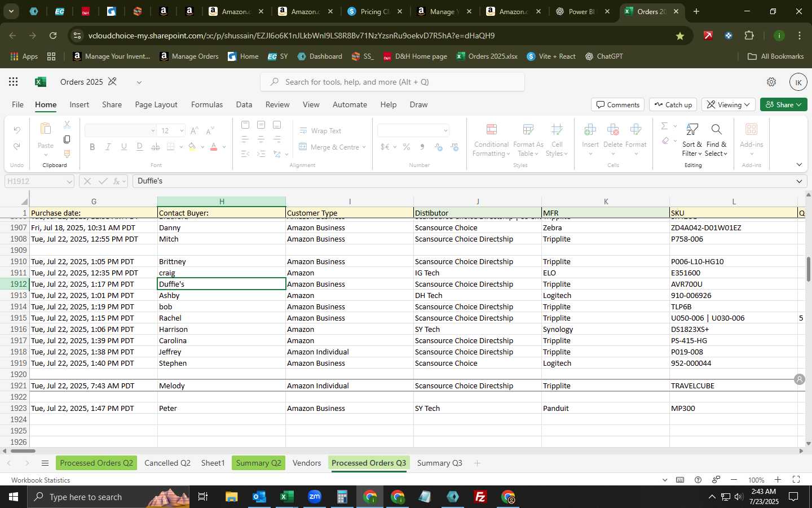
Task: Toggle underline formatting
Action: coord(124,147)
